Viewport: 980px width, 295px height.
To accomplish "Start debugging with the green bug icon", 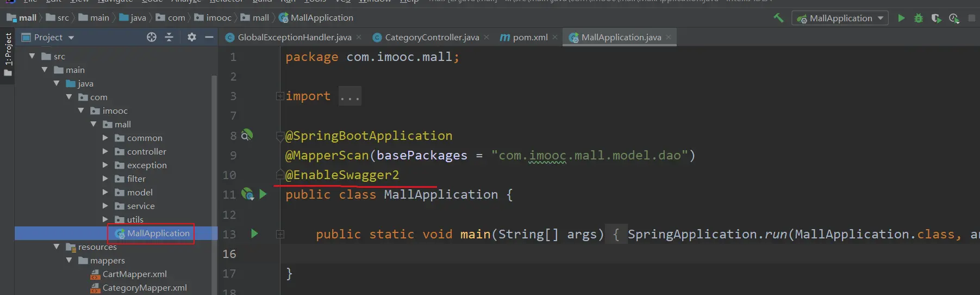I will point(919,18).
